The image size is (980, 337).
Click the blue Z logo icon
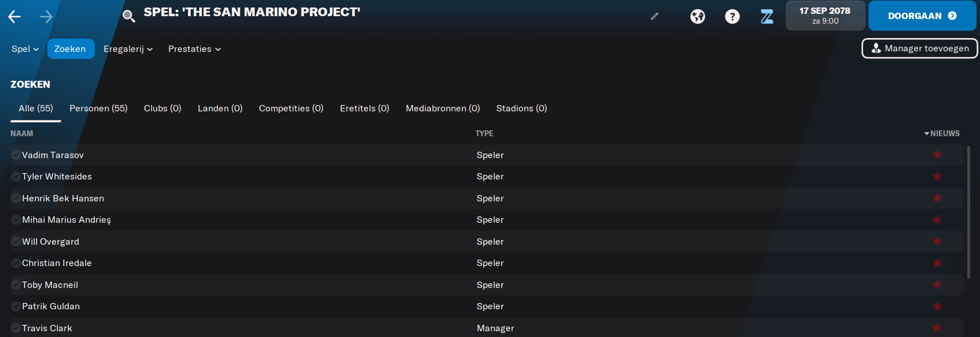tap(767, 16)
